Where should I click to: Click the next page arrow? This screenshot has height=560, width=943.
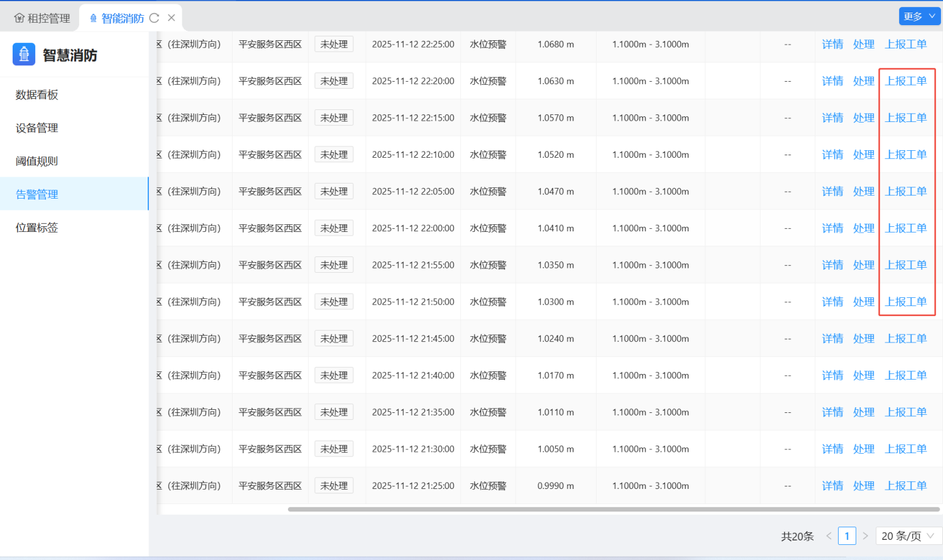pyautogui.click(x=865, y=536)
